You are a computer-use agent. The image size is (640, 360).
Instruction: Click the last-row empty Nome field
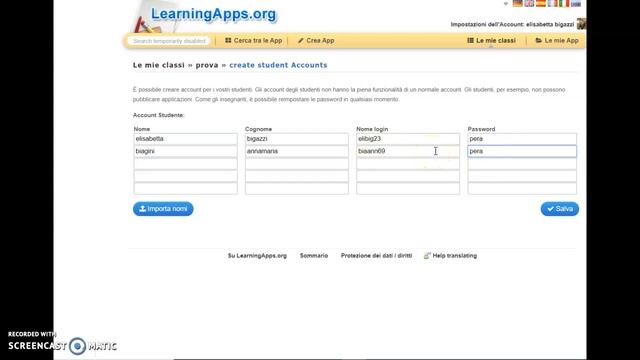[x=185, y=188]
